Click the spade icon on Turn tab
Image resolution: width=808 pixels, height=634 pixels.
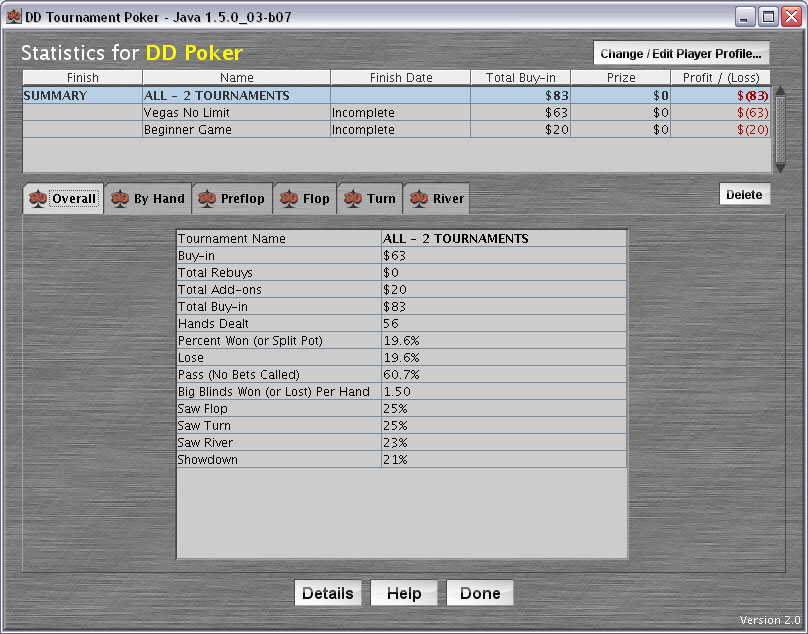(353, 198)
